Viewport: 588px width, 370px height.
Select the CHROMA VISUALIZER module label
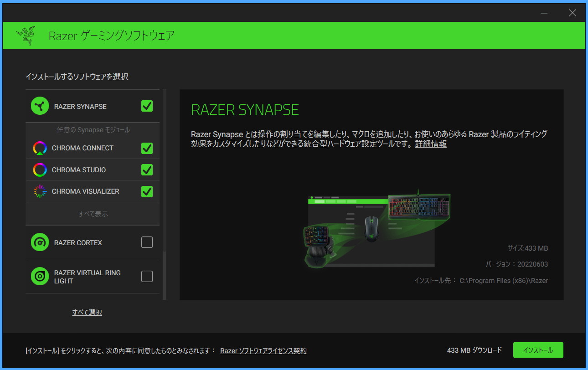click(x=86, y=191)
